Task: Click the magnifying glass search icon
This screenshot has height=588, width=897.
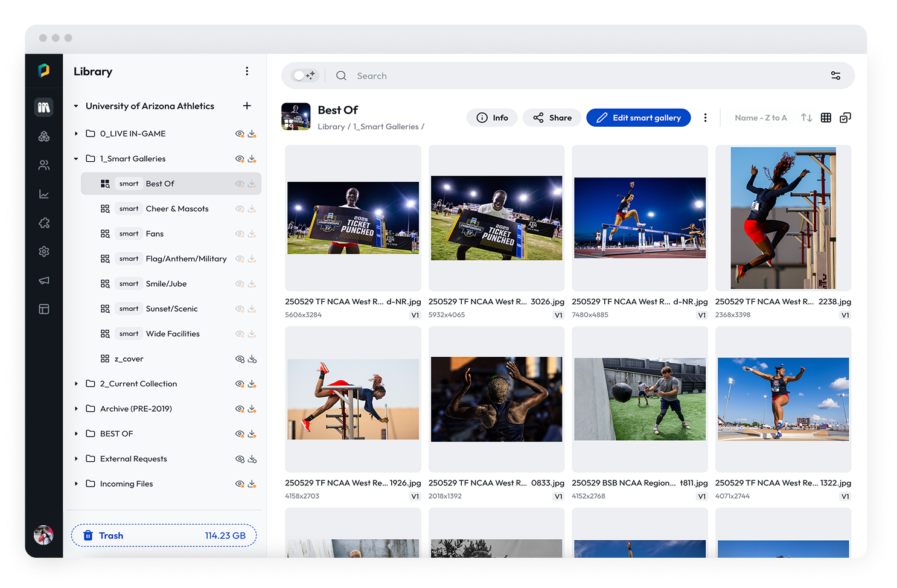Action: (341, 75)
